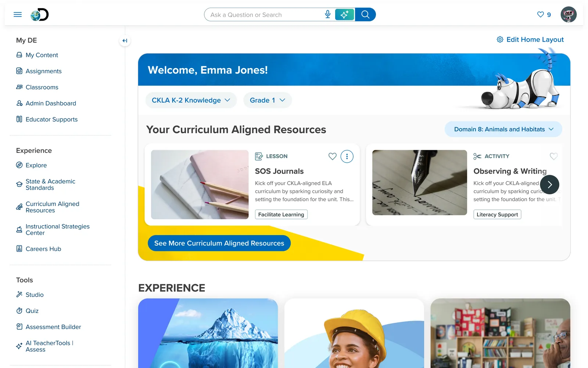The image size is (588, 368).
Task: Open Assignments from sidebar
Action: point(43,71)
